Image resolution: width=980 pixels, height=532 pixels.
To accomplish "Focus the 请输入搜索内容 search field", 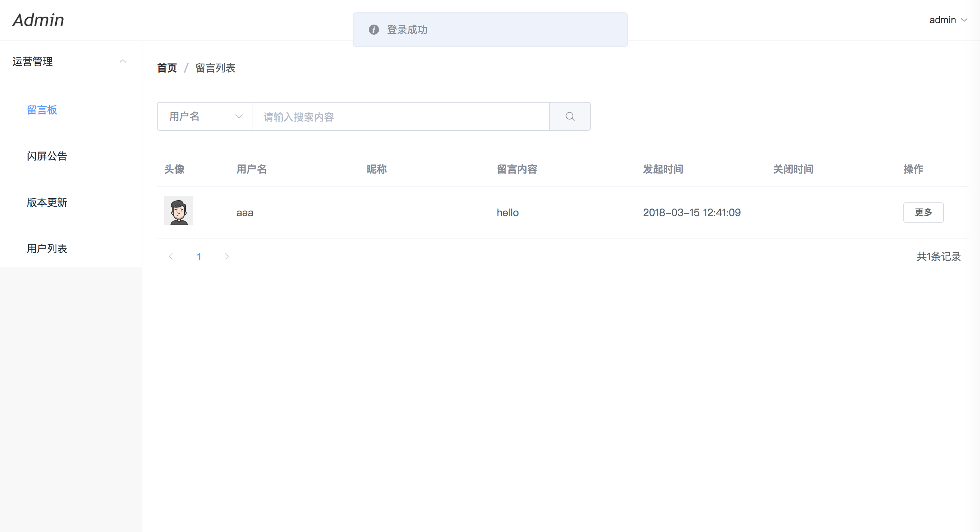I will pos(400,116).
